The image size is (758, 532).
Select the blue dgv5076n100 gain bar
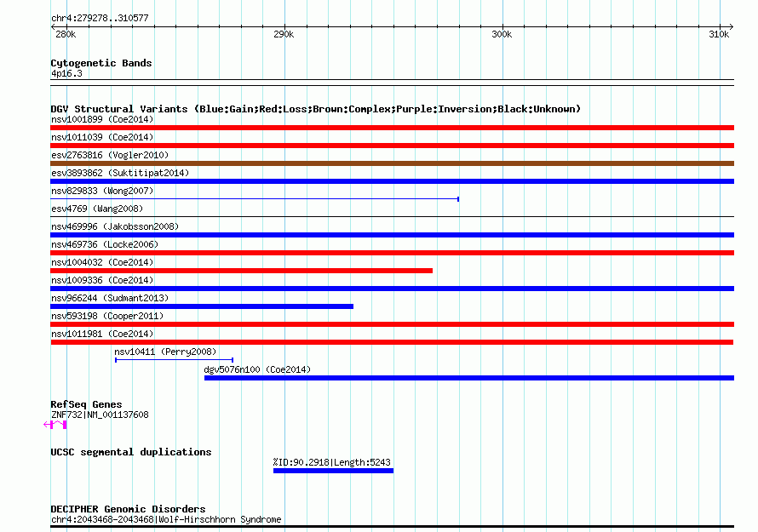[469, 378]
